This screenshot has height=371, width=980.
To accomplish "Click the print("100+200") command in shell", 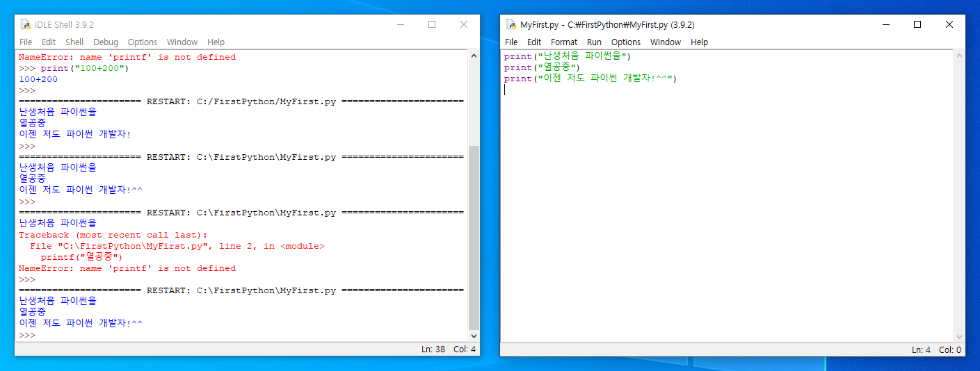I will (86, 68).
